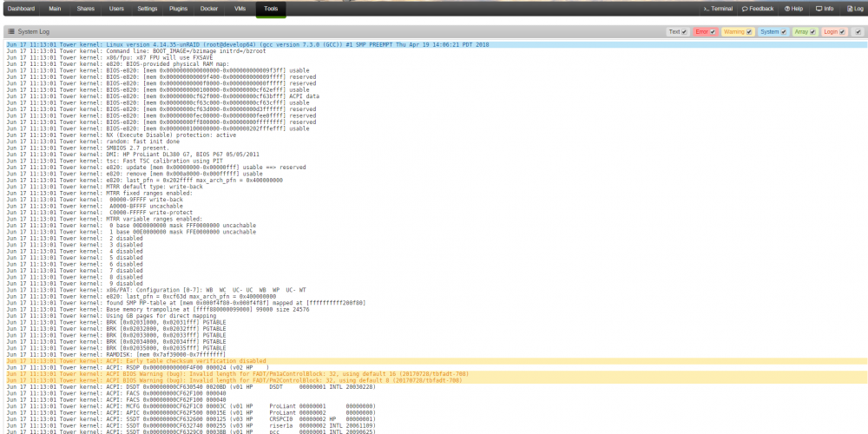Go to the Dashboard tab
The width and height of the screenshot is (868, 434).
click(x=21, y=9)
